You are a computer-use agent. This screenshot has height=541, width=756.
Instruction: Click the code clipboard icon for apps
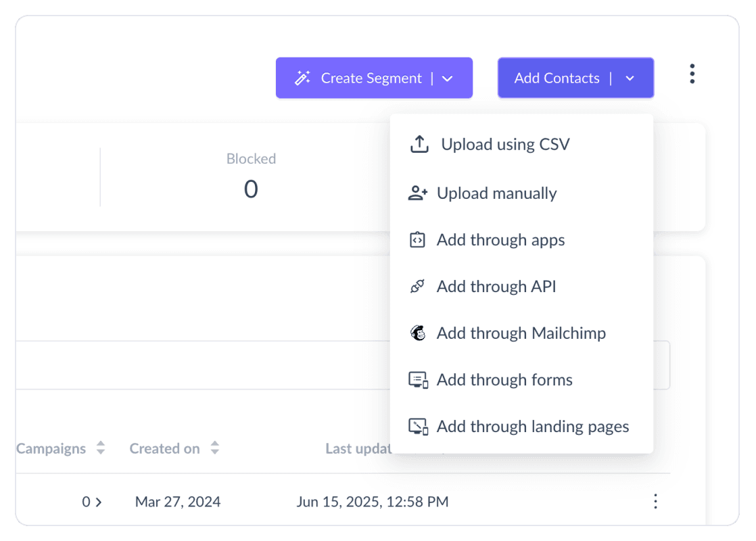[418, 240]
